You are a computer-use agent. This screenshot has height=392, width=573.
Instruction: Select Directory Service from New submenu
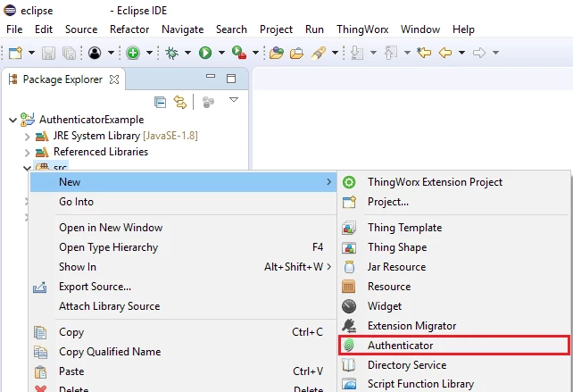point(454,365)
